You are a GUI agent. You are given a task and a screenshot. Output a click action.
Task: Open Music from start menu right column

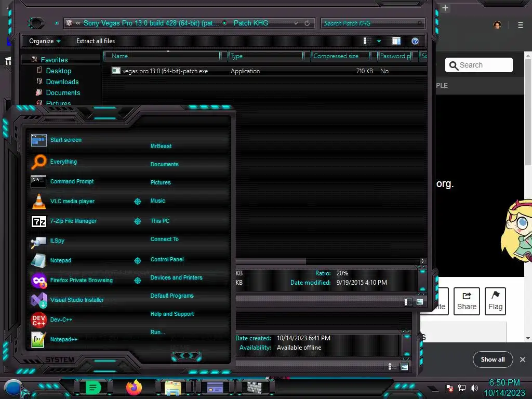click(x=158, y=201)
